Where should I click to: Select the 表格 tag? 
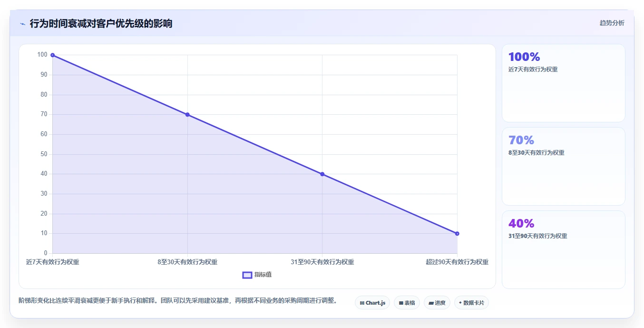407,303
